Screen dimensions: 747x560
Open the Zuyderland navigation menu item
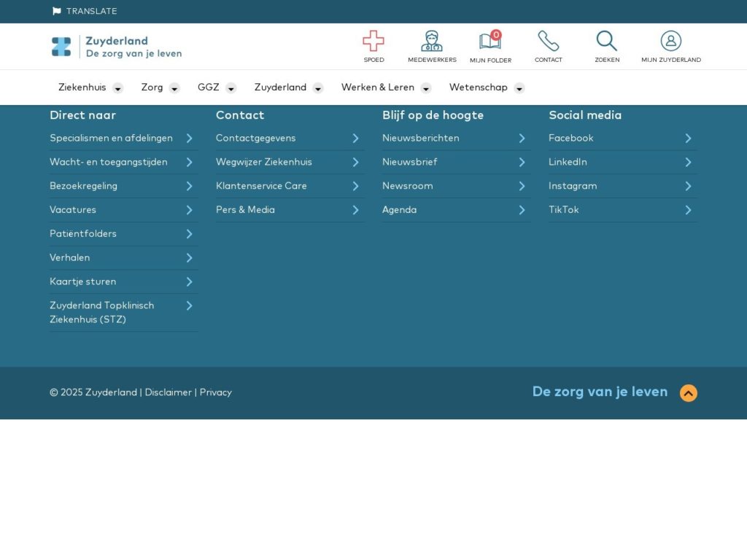pos(280,87)
